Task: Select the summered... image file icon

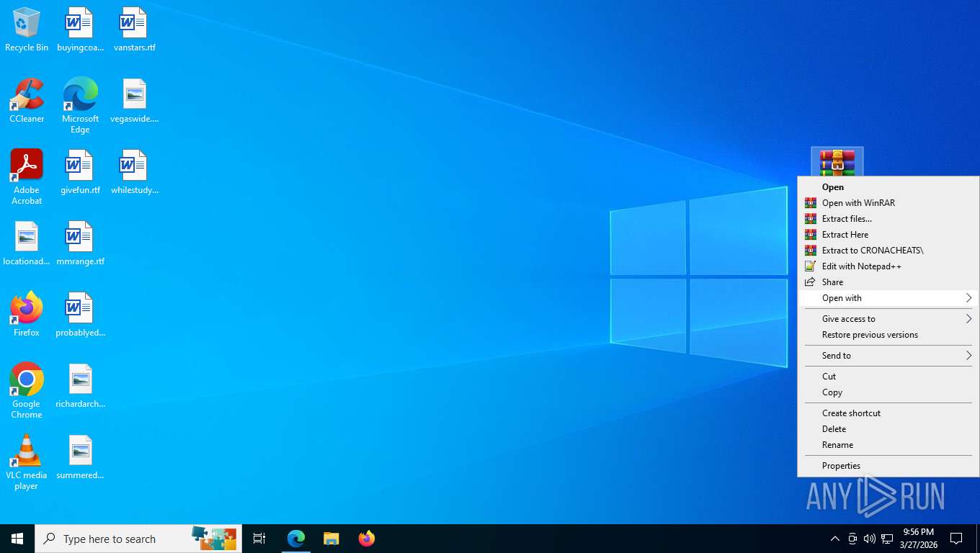Action: point(80,457)
